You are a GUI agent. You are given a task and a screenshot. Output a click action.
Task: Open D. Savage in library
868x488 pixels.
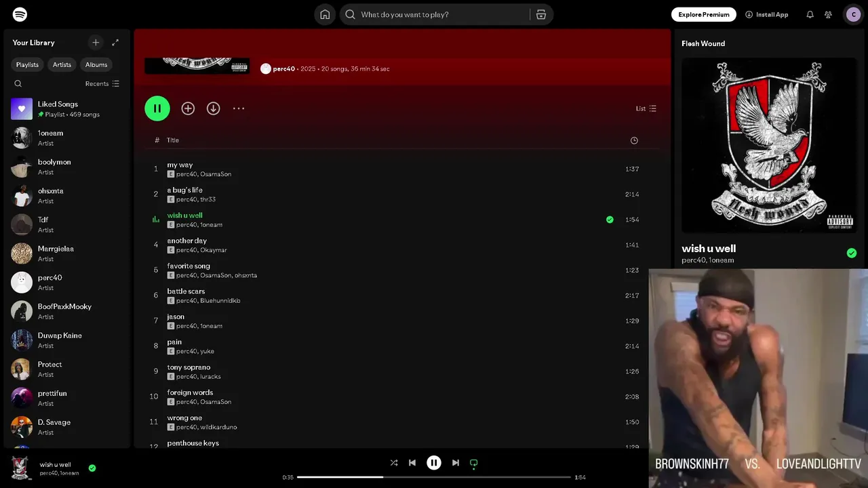66,427
